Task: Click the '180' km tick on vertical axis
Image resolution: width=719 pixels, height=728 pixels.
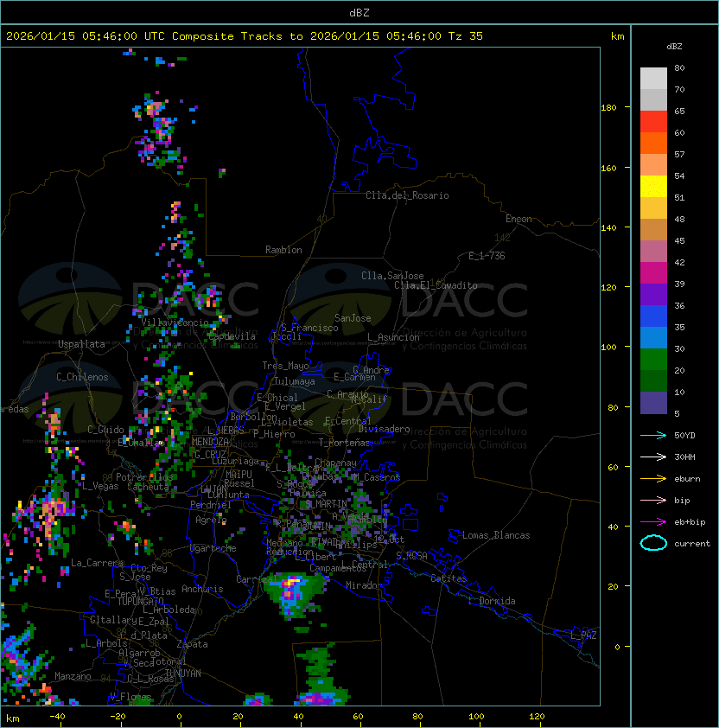Action: pyautogui.click(x=608, y=108)
